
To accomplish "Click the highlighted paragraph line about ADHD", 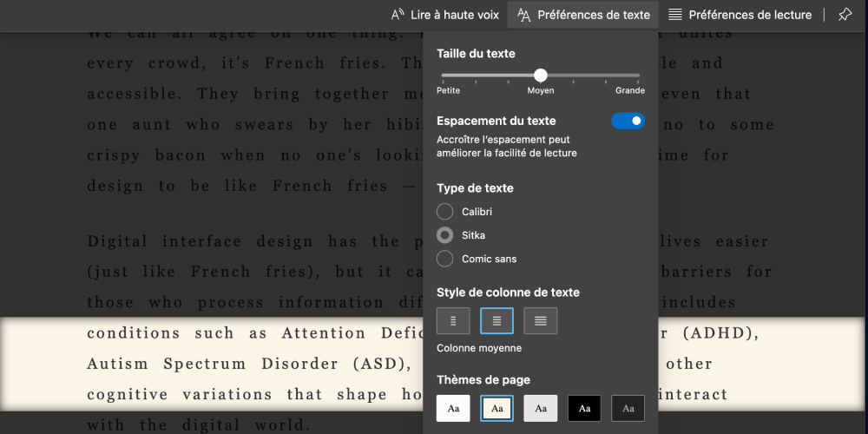I will click(x=260, y=333).
